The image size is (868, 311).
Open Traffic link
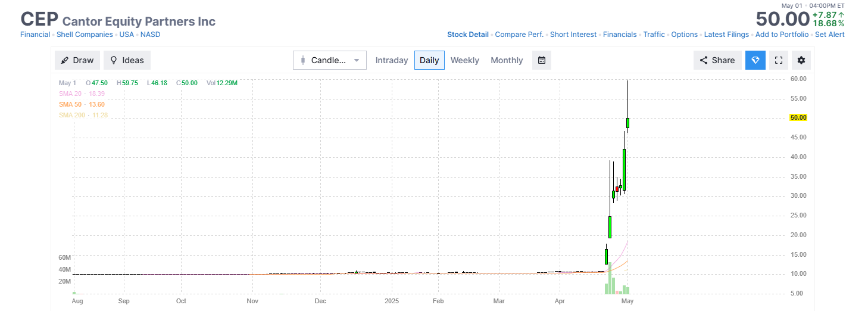(x=654, y=35)
